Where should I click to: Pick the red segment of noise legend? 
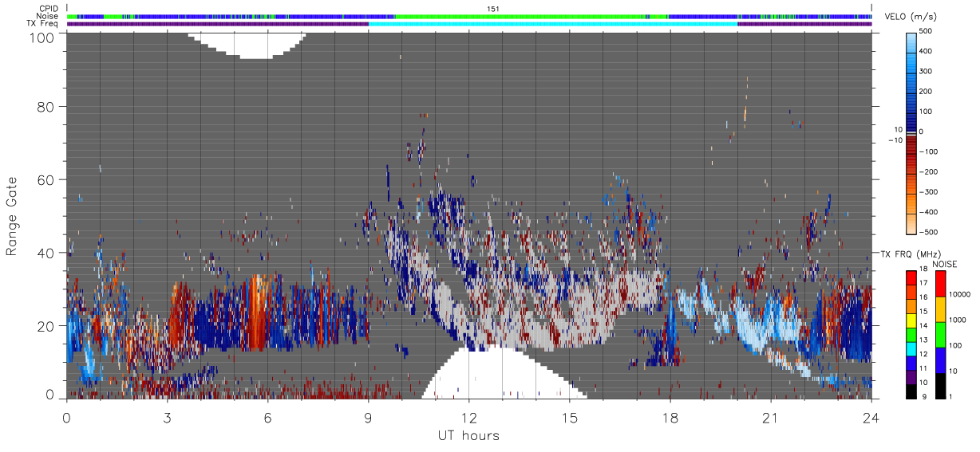click(x=940, y=283)
